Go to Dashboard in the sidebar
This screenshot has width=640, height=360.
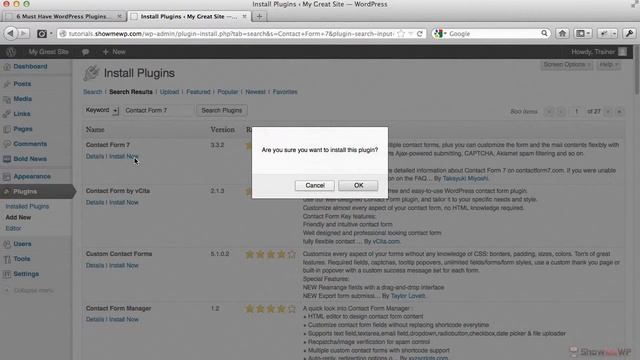point(30,67)
